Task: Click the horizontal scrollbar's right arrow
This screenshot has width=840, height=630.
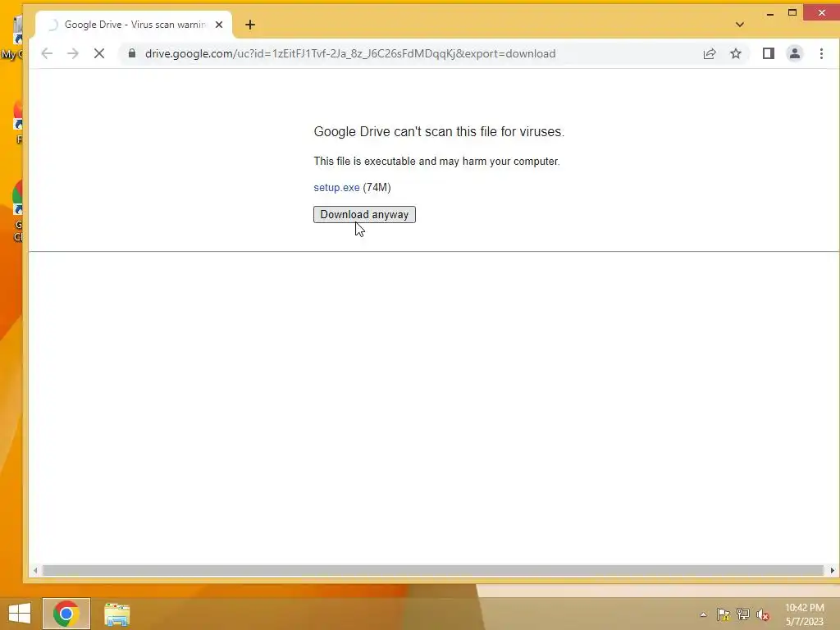Action: (832, 571)
